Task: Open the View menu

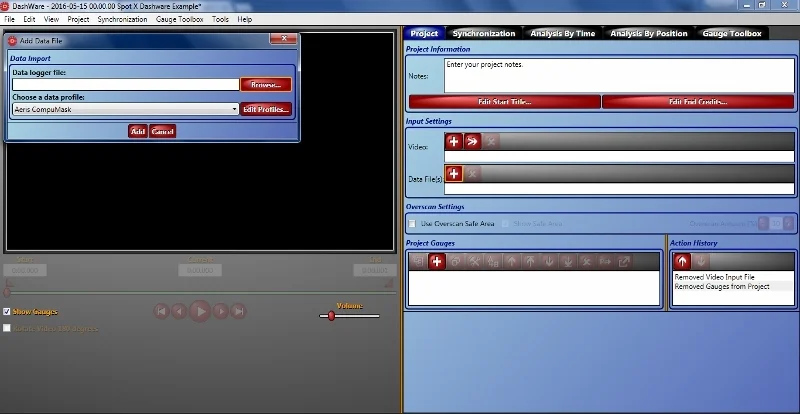Action: tap(51, 19)
